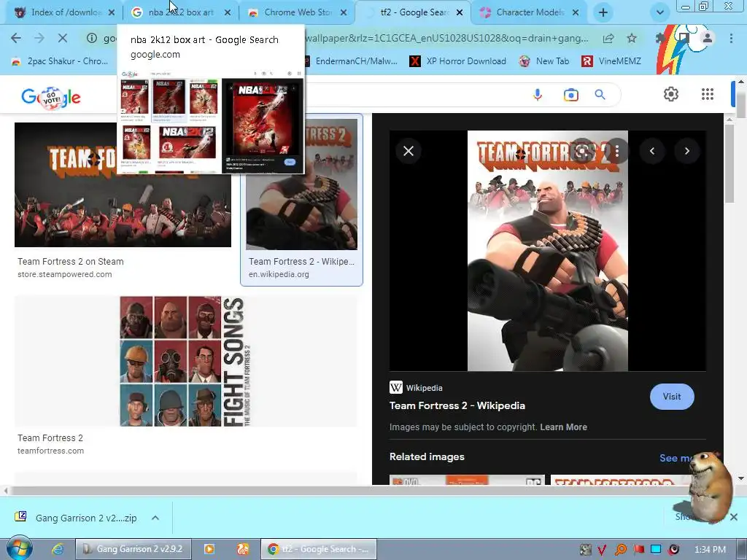This screenshot has width=747, height=560.
Task: Click the Google logo
Action: (x=51, y=98)
